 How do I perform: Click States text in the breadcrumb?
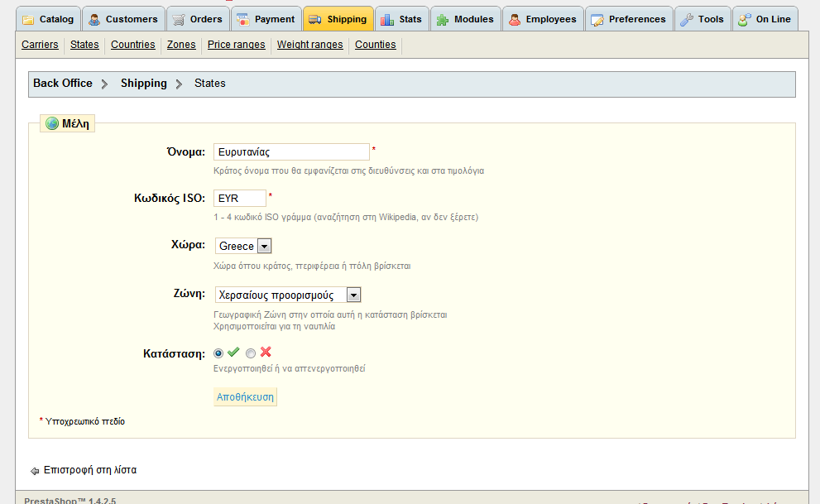point(210,83)
